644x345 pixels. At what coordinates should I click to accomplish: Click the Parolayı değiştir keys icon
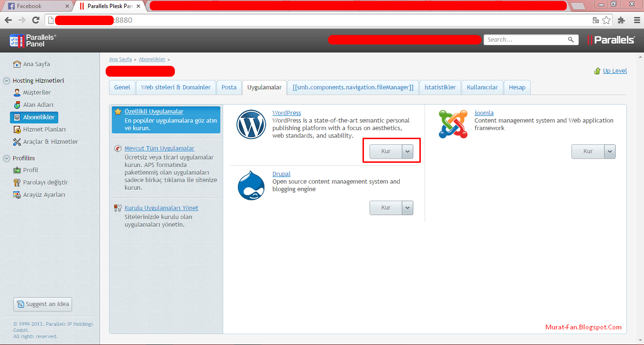click(17, 182)
